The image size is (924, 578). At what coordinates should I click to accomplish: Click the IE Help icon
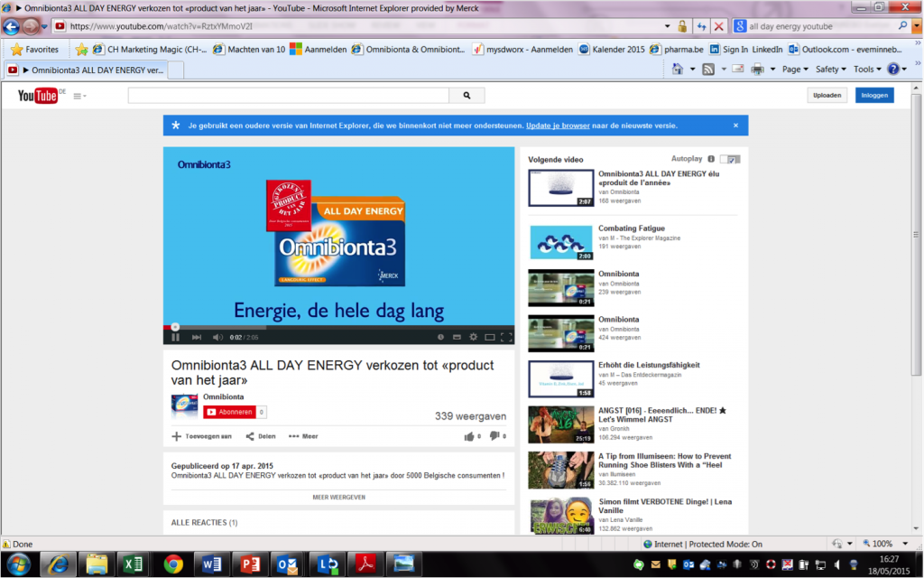[x=893, y=69]
